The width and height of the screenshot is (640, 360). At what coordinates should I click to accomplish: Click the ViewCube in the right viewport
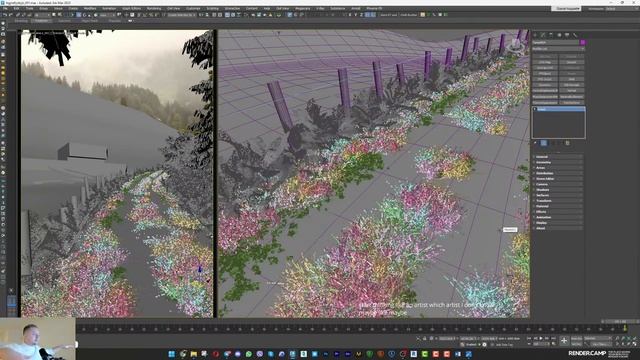click(x=517, y=45)
